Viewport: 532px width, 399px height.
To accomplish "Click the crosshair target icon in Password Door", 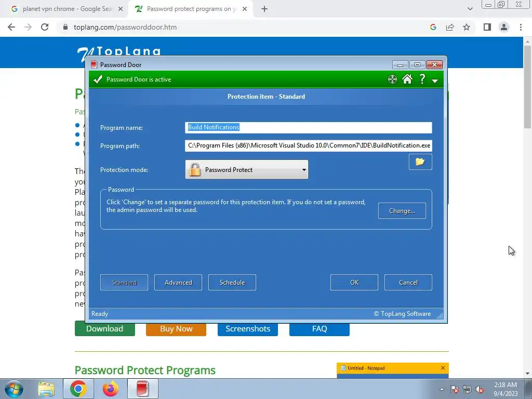I will [x=392, y=79].
